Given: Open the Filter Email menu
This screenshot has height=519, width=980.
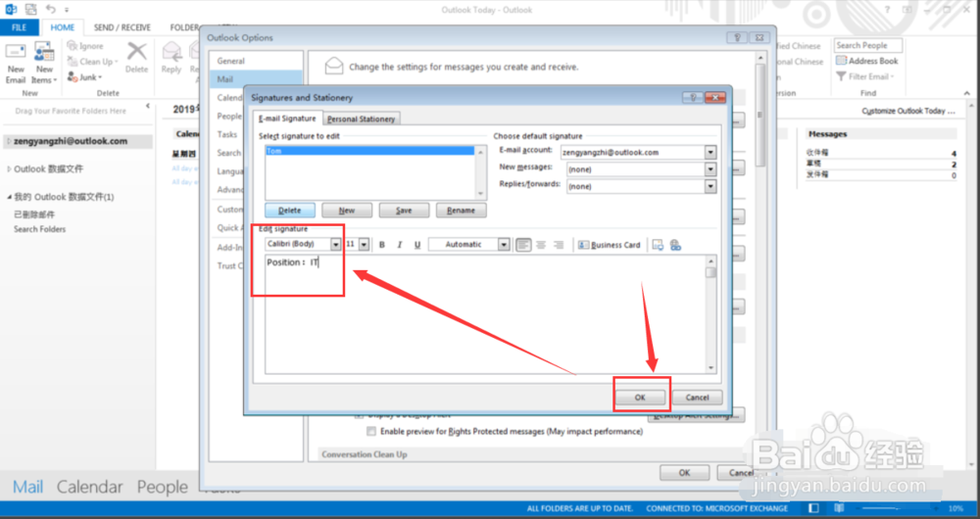Looking at the screenshot, I should pyautogui.click(x=865, y=76).
